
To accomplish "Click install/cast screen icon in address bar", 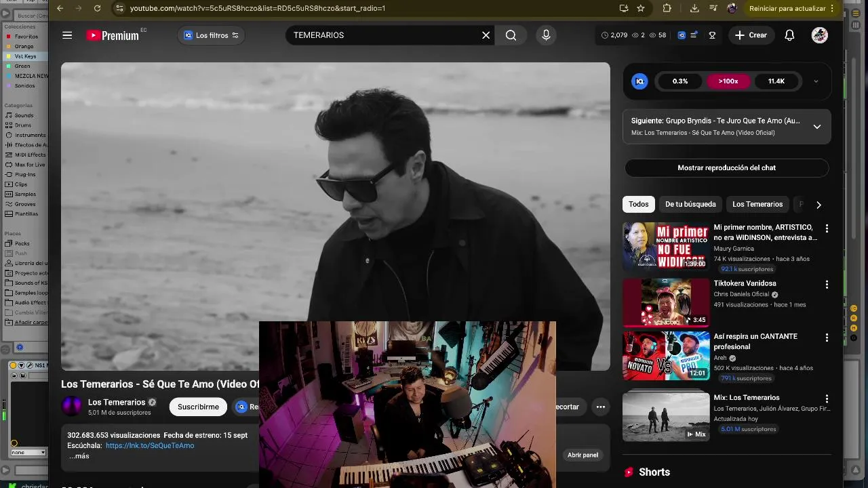I will [x=624, y=8].
